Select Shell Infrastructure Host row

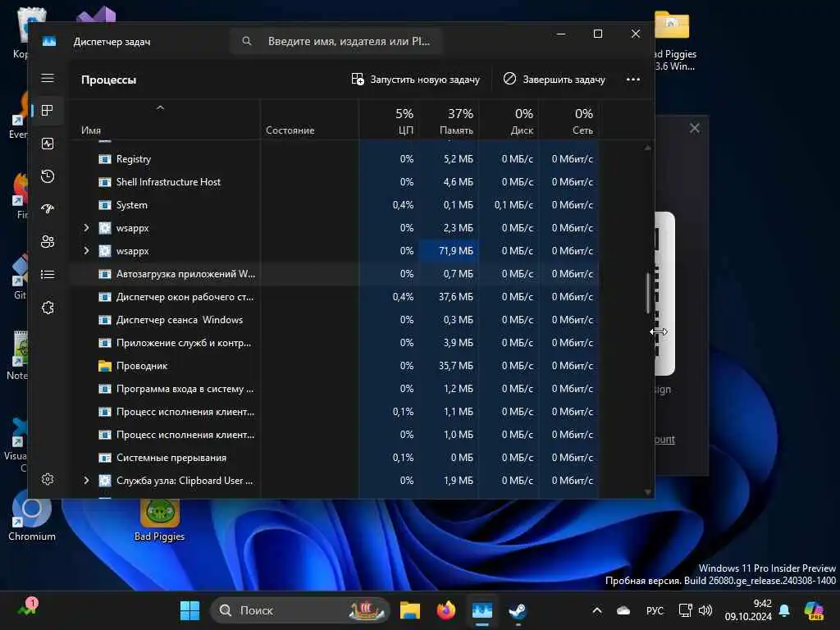pos(335,182)
